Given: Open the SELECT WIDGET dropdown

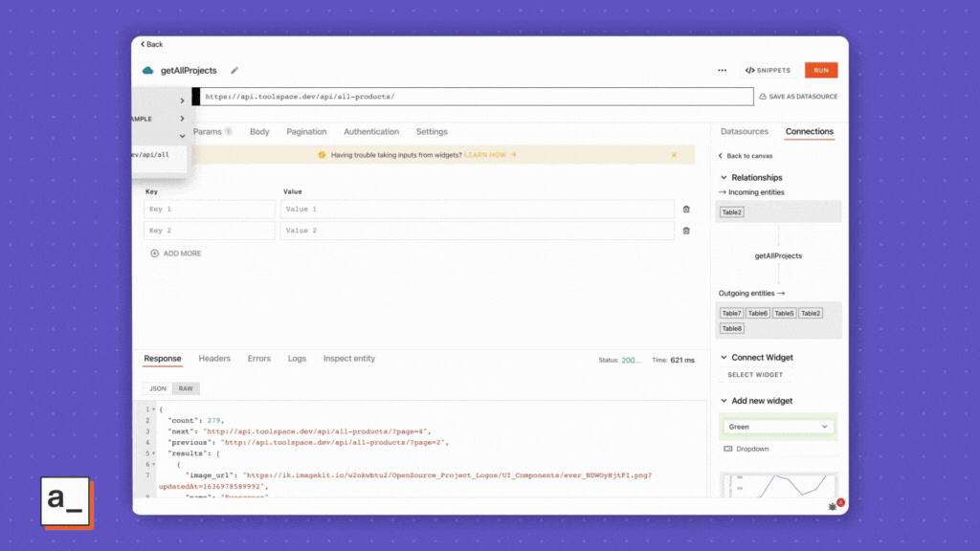Looking at the screenshot, I should click(755, 375).
